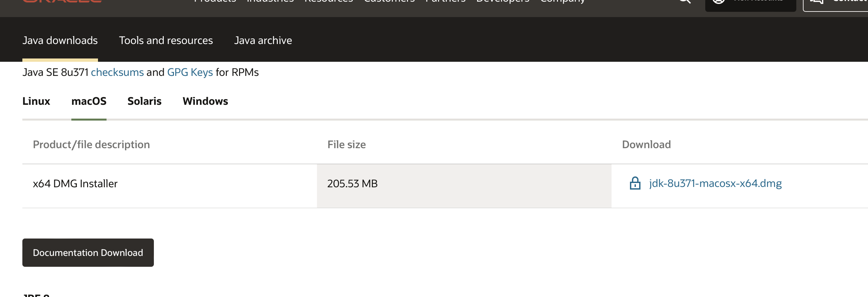Open the GPG Keys link
The width and height of the screenshot is (868, 297).
[190, 72]
